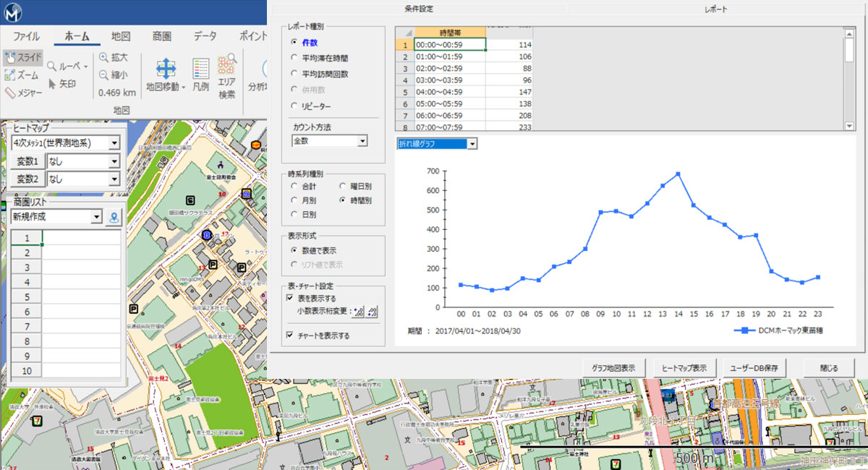
Task: Select the スライド pan tool
Action: pos(22,57)
